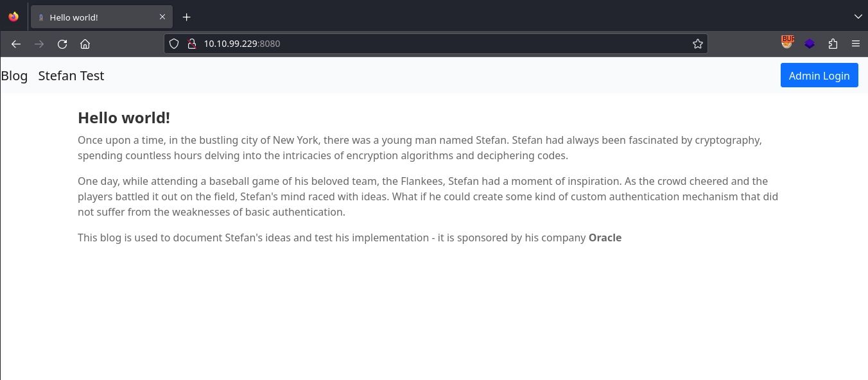The width and height of the screenshot is (868, 380).
Task: Open the Extensions puzzle piece menu
Action: click(x=833, y=44)
